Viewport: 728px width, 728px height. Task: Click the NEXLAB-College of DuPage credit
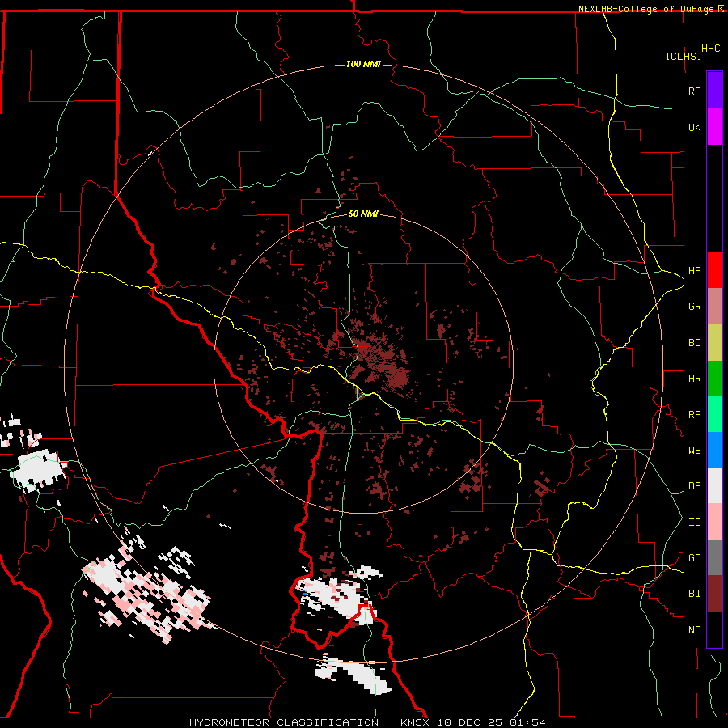648,9
